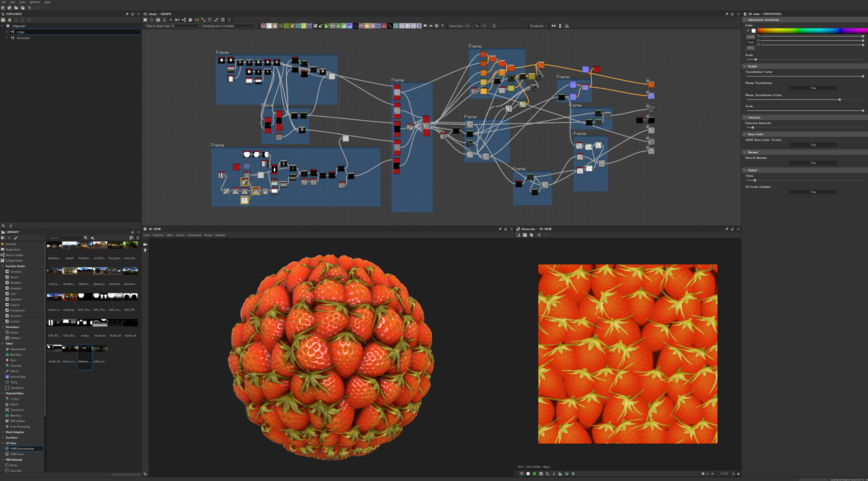Add a Gradient Map node from the toolbar
Viewport: 868px width, 481px height.
(x=304, y=26)
